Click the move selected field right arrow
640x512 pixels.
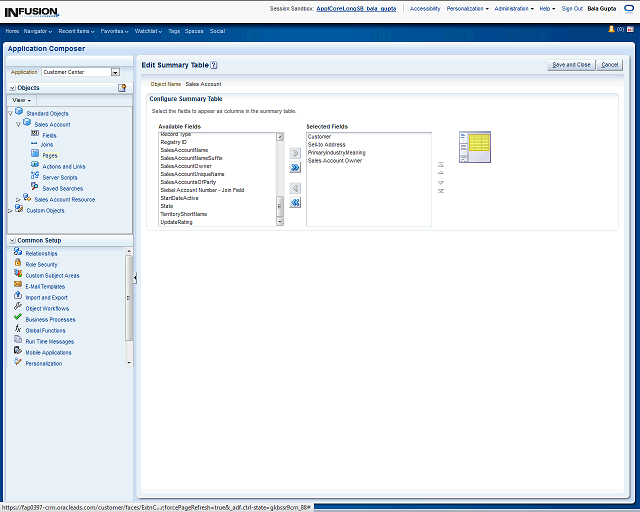(x=295, y=153)
